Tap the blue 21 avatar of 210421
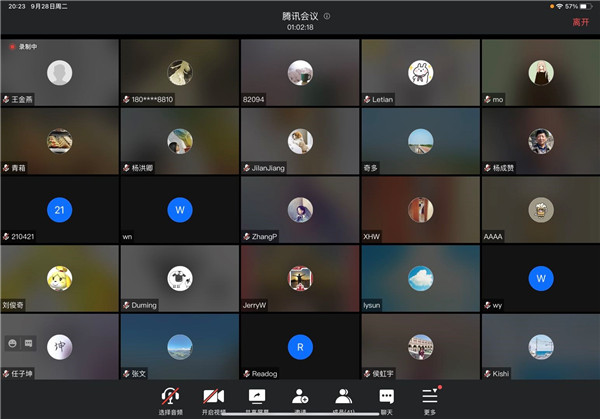600x419 pixels. [x=60, y=209]
